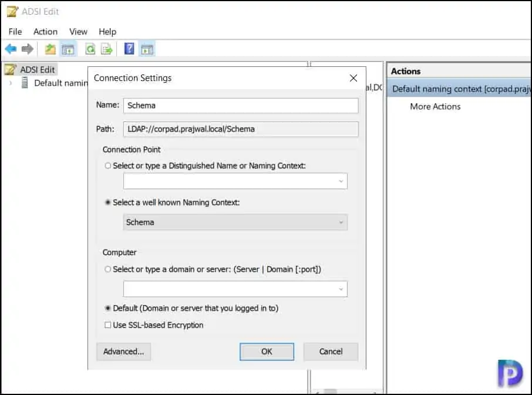Open the blue Help icon

(x=129, y=49)
